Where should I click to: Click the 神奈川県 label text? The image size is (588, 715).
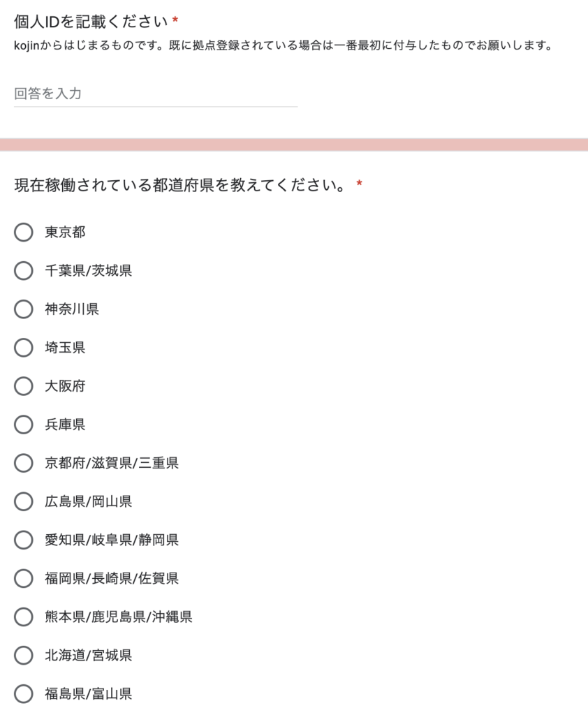[72, 309]
